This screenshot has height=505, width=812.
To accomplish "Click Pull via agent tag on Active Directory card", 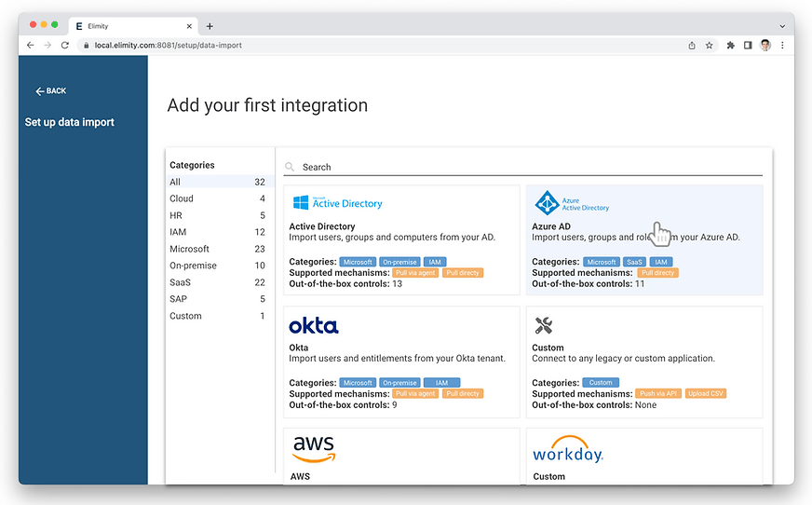I will point(415,273).
